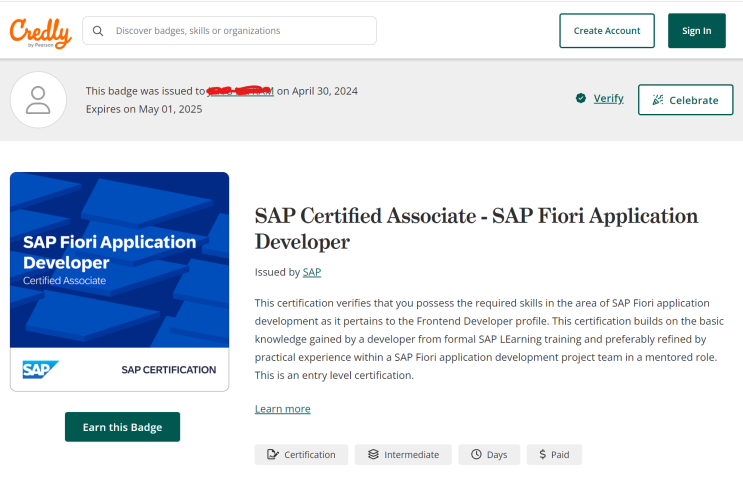Click Earn this Badge button

[122, 427]
